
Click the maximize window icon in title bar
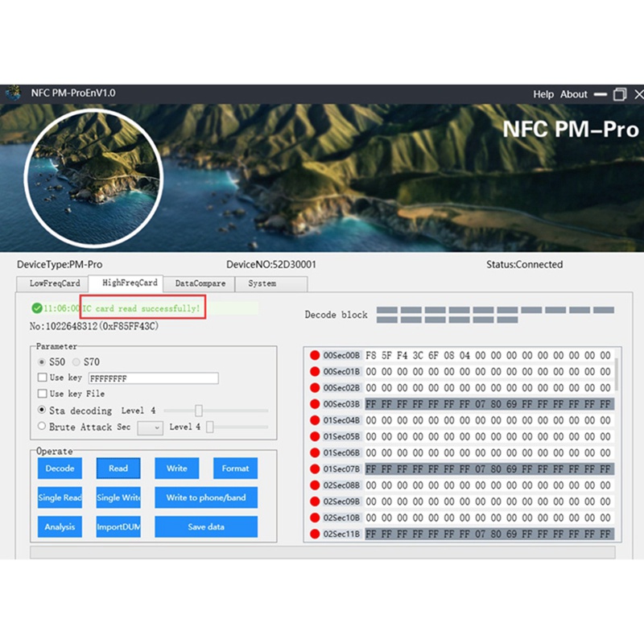pos(619,94)
